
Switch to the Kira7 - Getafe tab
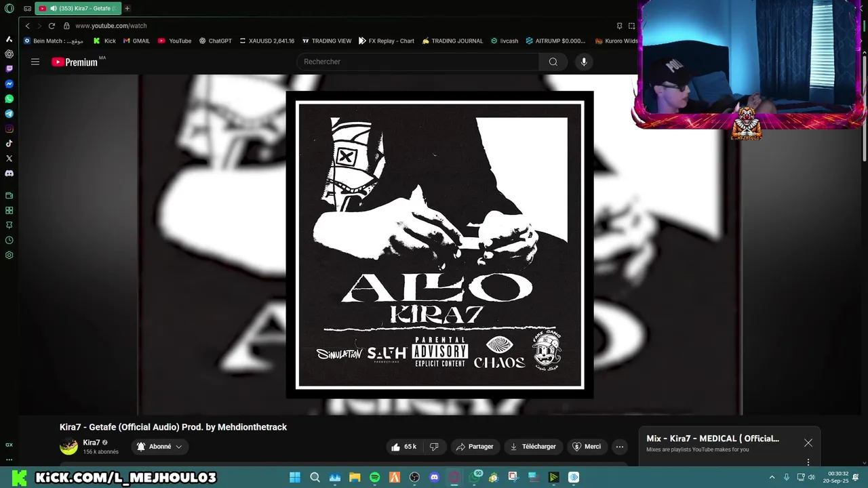click(x=78, y=9)
